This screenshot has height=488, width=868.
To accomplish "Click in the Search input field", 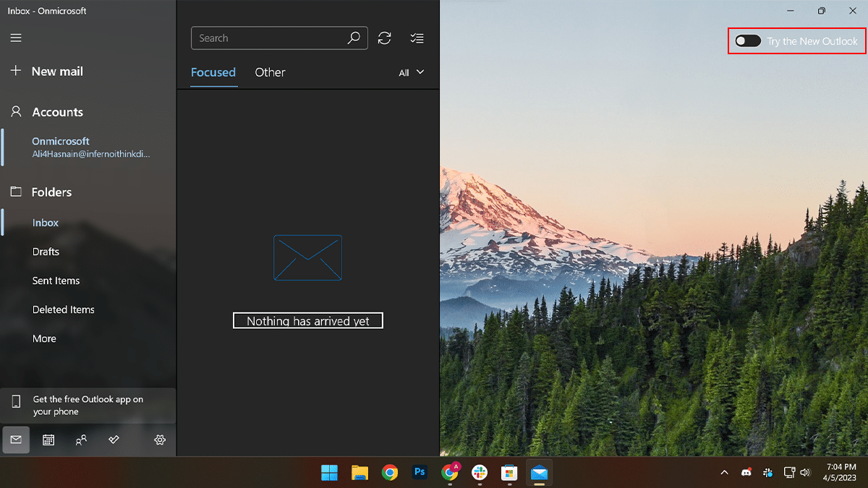I will 268,38.
